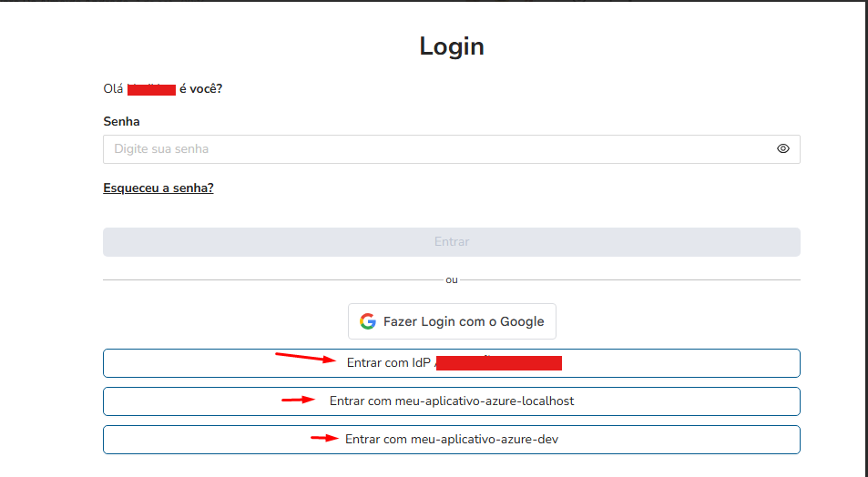This screenshot has width=868, height=477.
Task: Click the red arrow beside azure-dev option
Action: tap(325, 438)
